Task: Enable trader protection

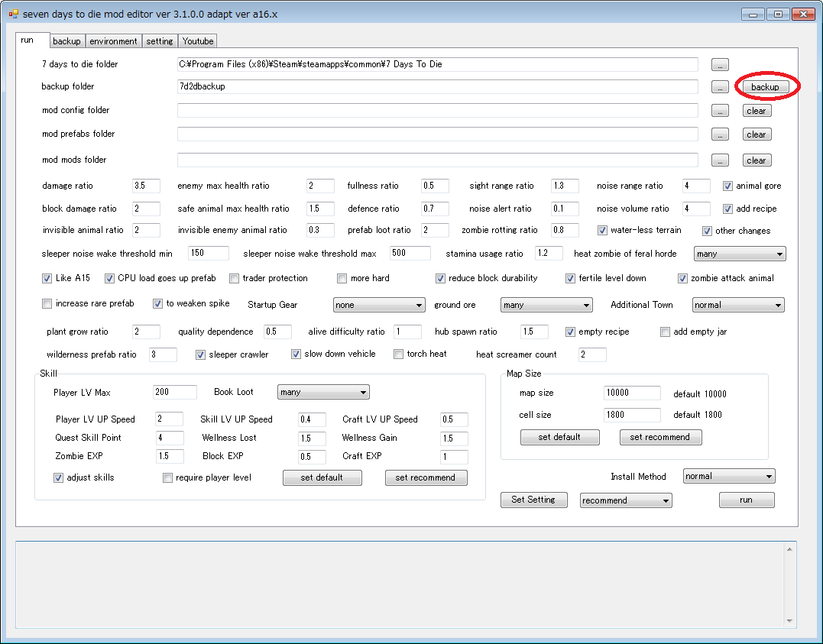Action: (234, 278)
